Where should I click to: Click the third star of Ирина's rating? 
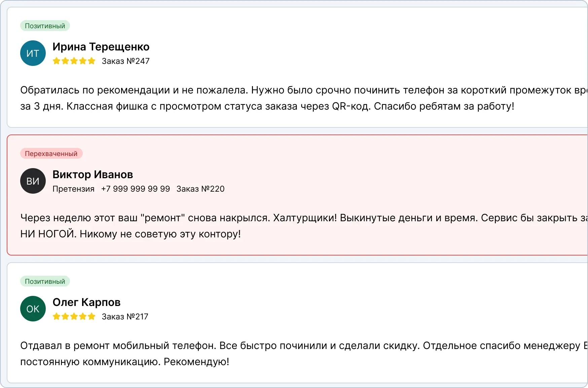click(x=74, y=61)
